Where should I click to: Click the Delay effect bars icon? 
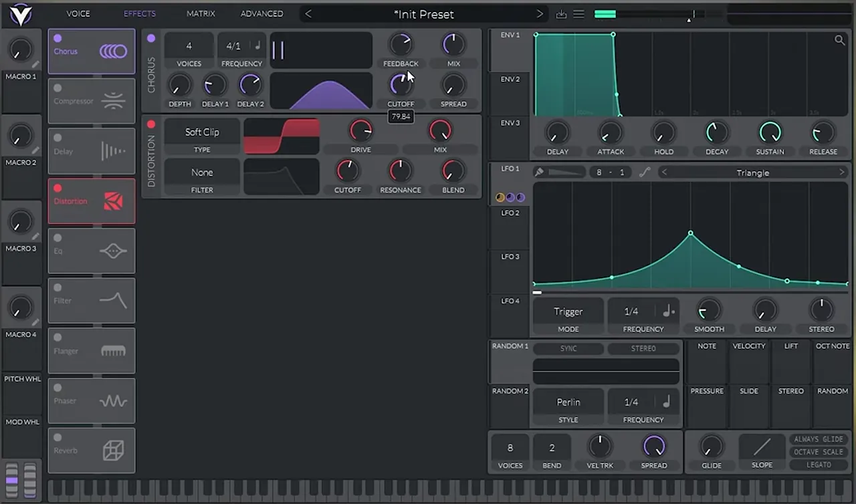[113, 151]
